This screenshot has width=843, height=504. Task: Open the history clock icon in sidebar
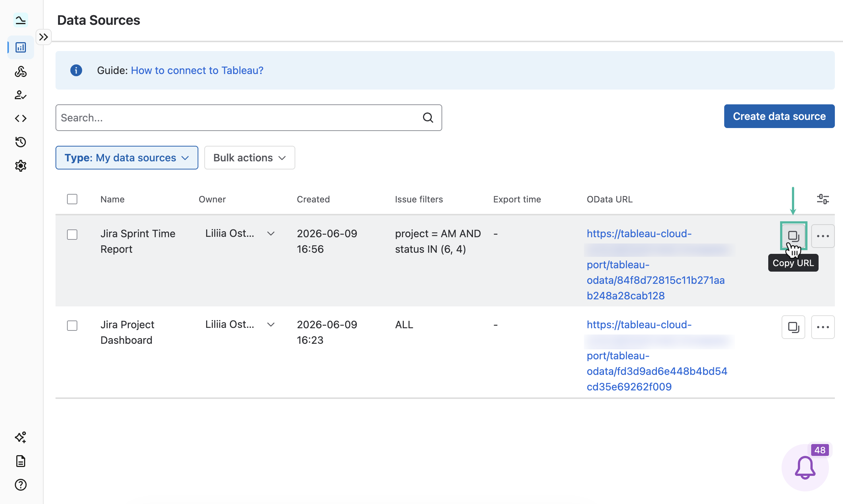point(21,142)
